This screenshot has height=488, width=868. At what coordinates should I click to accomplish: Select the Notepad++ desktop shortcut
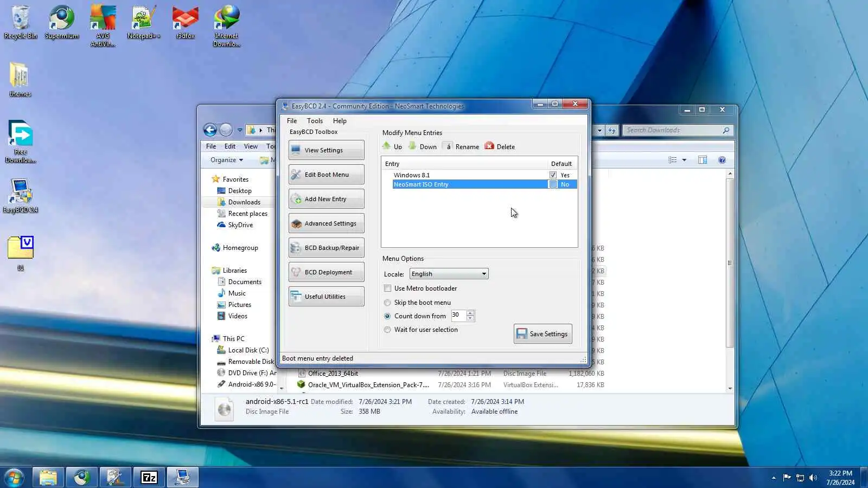coord(144,23)
